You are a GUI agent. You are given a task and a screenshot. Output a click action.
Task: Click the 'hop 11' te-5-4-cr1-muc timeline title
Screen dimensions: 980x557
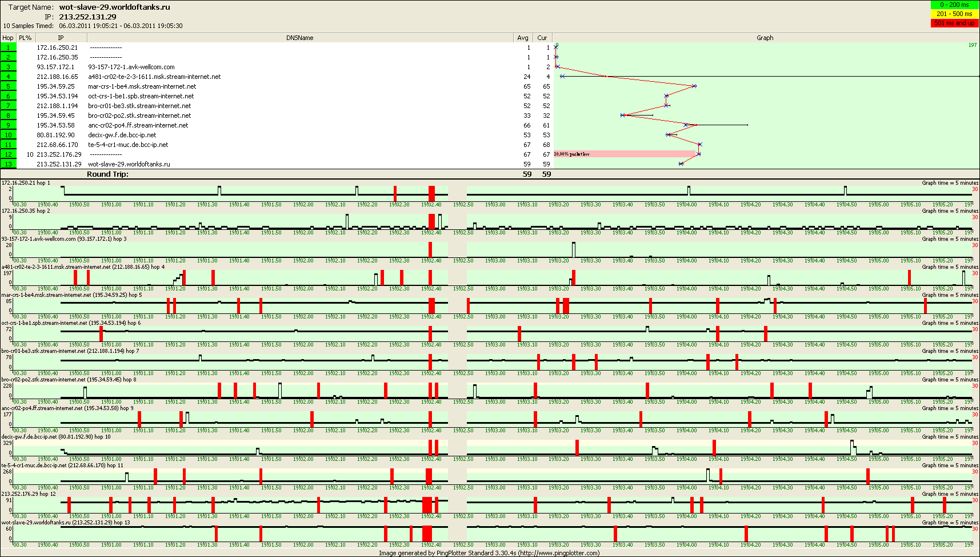click(x=62, y=466)
